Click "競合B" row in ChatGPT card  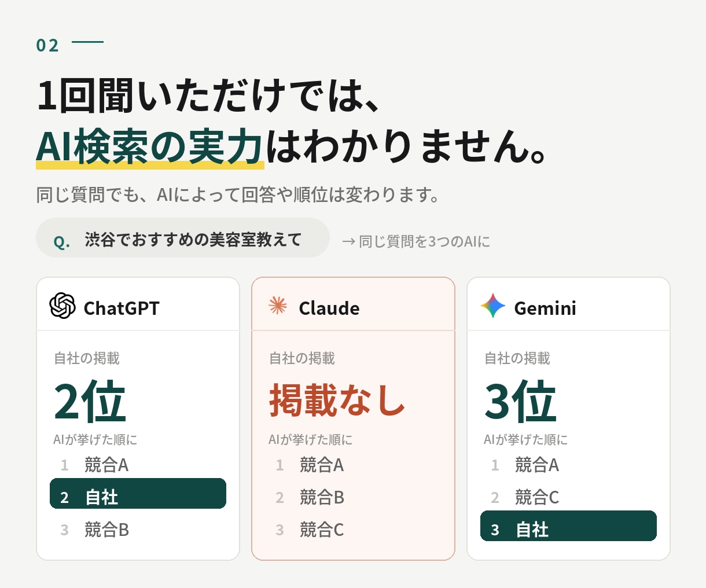138,530
